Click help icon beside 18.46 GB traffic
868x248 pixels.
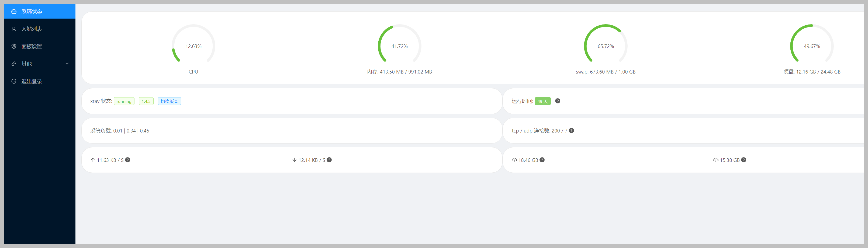click(542, 160)
